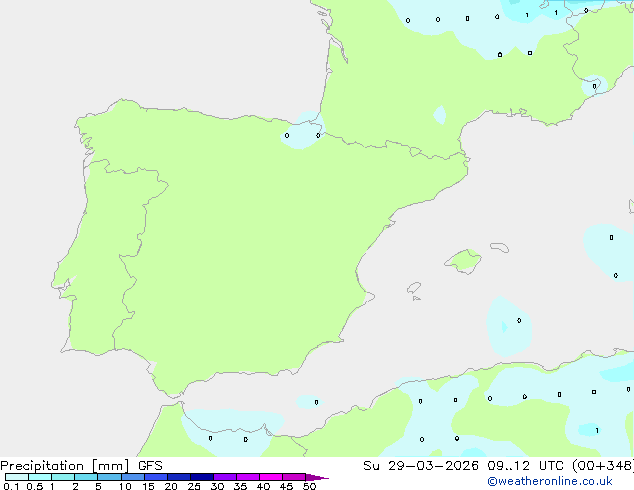Select the 45–50 mm legend swatch

click(x=294, y=477)
